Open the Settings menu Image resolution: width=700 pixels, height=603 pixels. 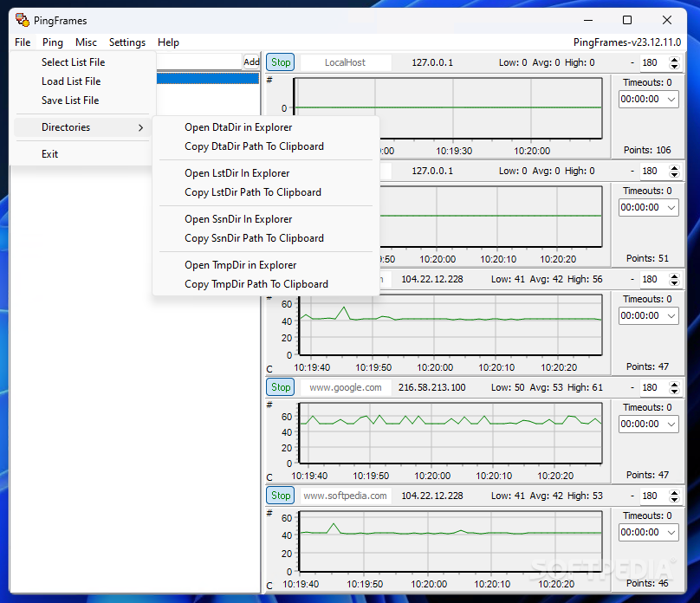[127, 42]
